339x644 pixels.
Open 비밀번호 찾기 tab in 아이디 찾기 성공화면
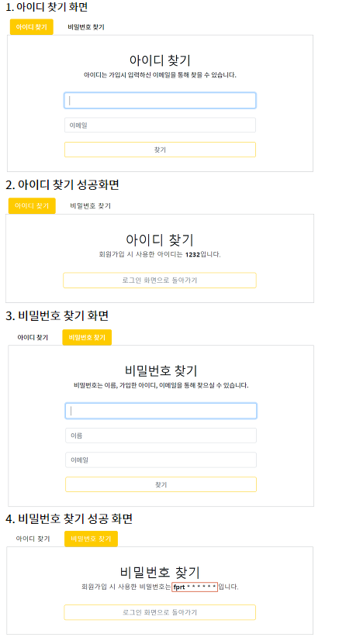[90, 206]
